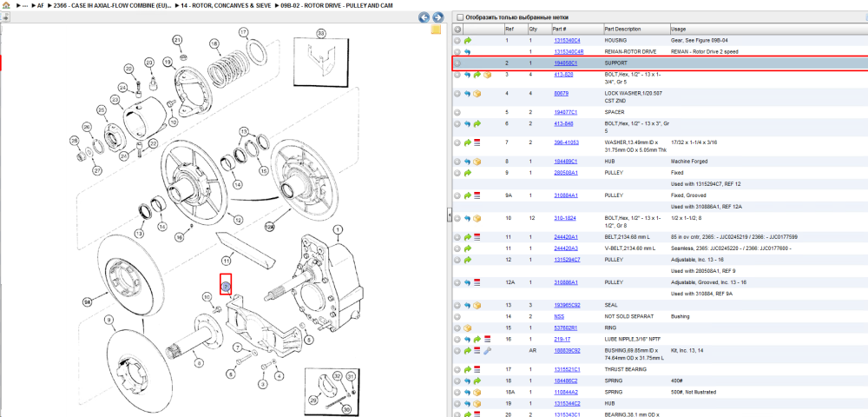The width and height of the screenshot is (868, 417).
Task: Click the box icon on 413-828 bolt row
Action: coord(487,75)
